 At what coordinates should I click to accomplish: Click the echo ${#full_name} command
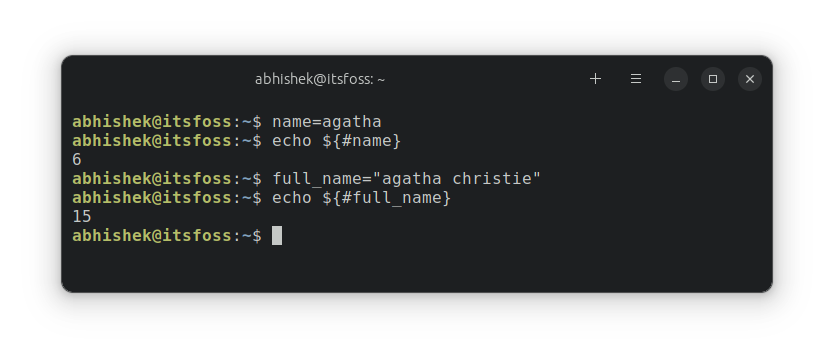[x=362, y=198]
